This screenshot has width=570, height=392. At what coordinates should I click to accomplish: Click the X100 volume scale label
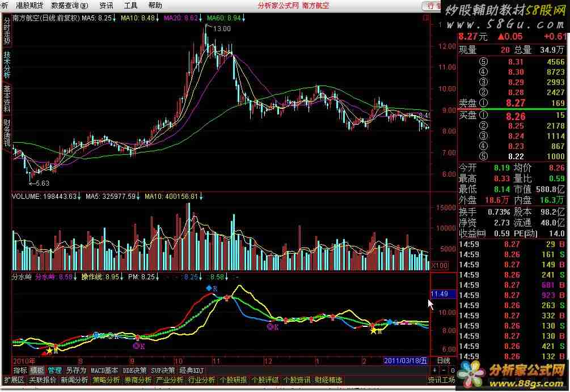pyautogui.click(x=440, y=265)
